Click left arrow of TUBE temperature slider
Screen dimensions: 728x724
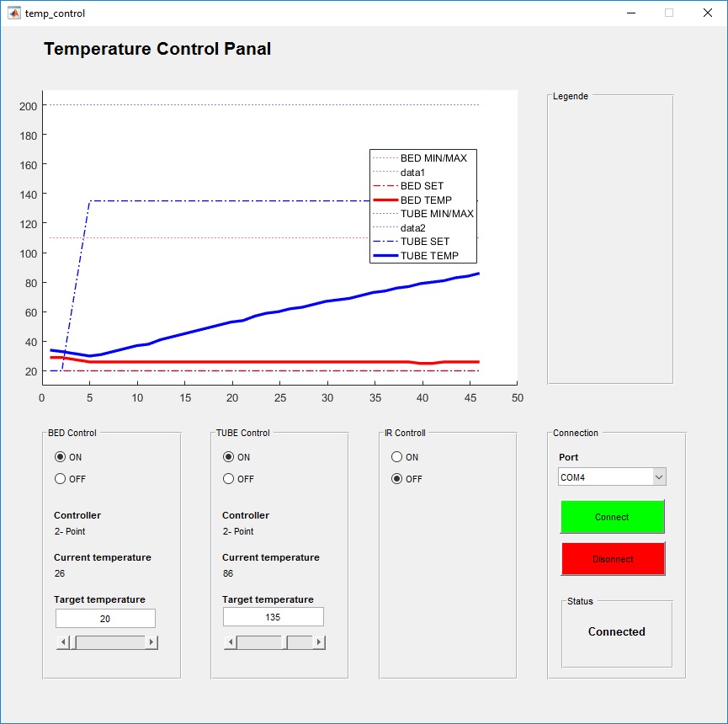(230, 642)
